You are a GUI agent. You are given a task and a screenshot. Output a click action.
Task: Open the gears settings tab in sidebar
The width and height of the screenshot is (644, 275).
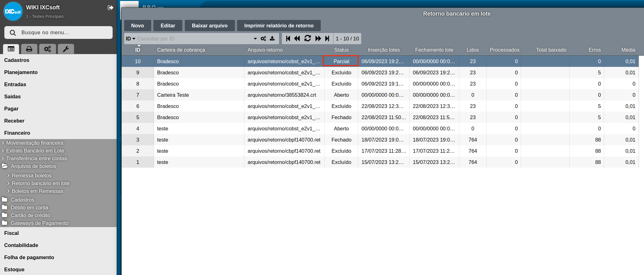[48, 49]
